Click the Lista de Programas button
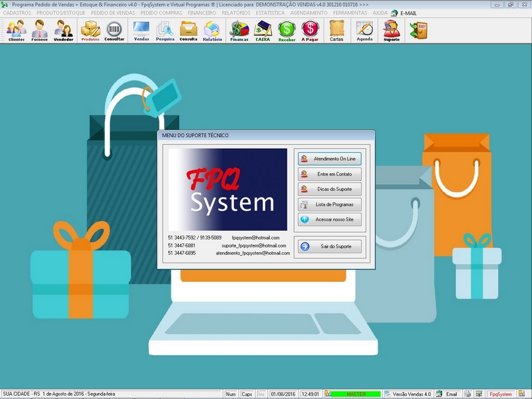This screenshot has height=399, width=532. 329,205
